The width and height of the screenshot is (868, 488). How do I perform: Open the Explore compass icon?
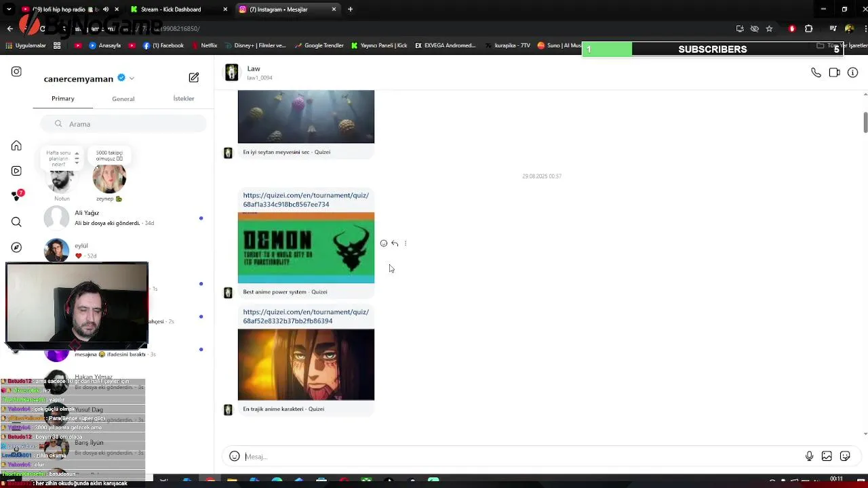[x=16, y=247]
